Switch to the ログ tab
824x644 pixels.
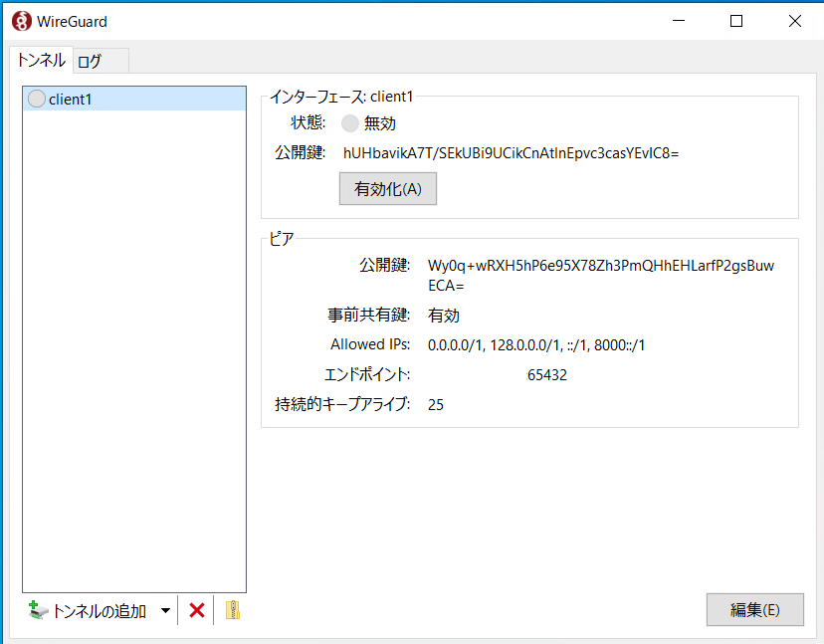pos(101,61)
